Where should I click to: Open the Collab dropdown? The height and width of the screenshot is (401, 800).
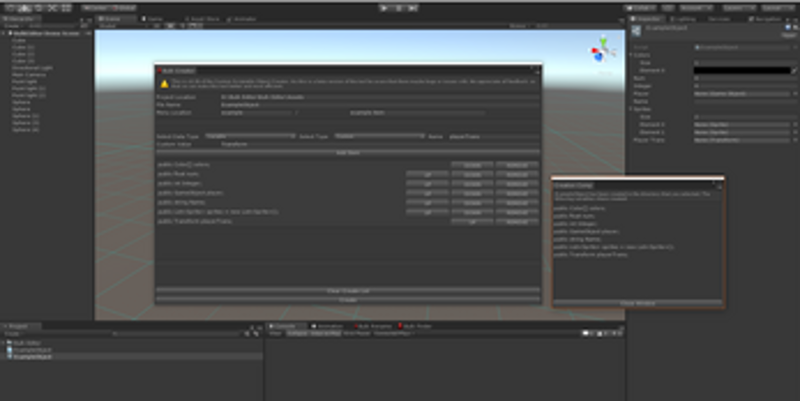(641, 8)
